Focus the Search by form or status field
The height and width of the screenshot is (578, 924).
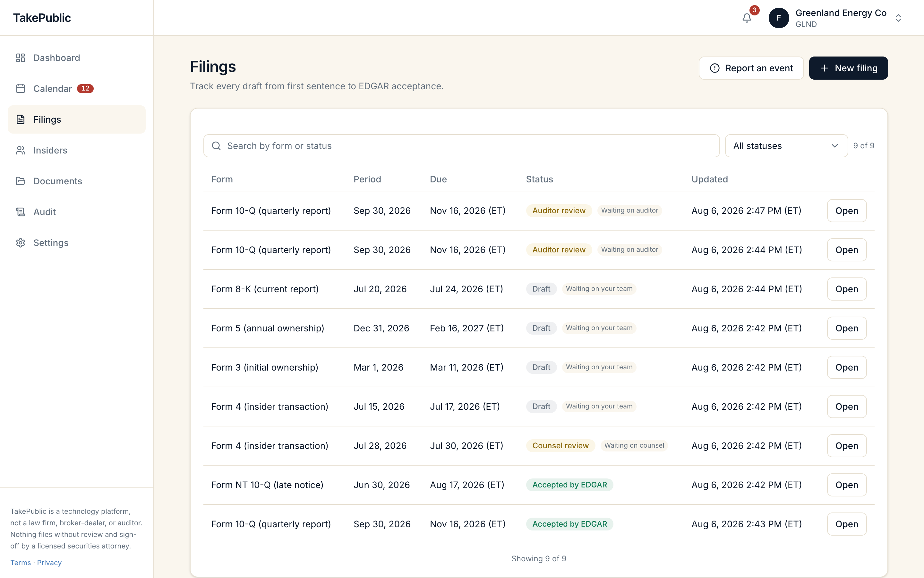[x=461, y=146]
